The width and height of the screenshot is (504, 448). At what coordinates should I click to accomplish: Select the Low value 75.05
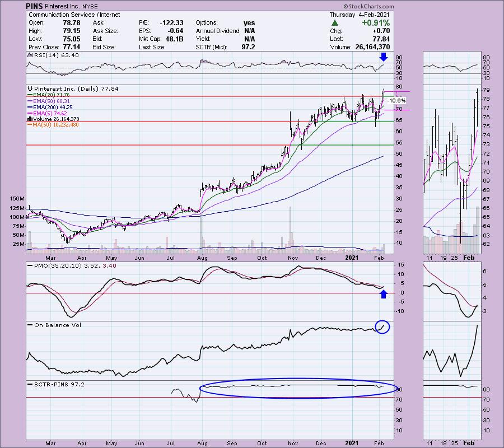point(72,39)
